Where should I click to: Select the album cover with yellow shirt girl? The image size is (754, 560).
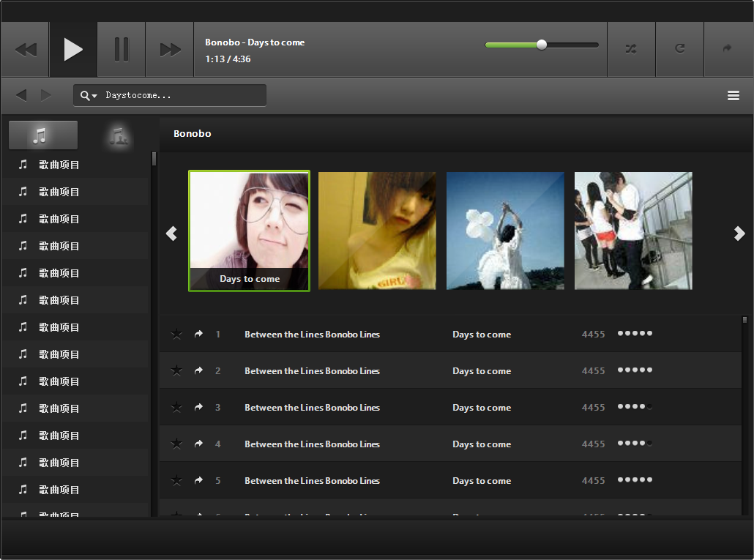[x=377, y=231]
